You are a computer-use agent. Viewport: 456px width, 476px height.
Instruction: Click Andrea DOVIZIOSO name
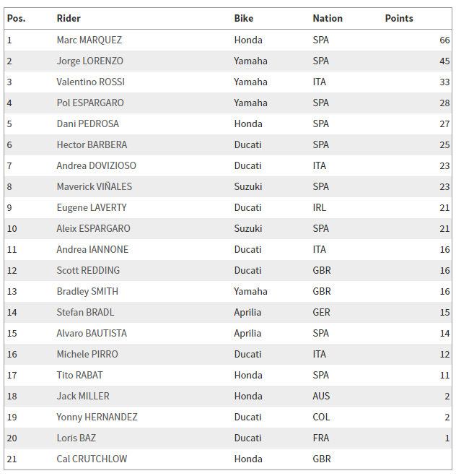click(96, 165)
